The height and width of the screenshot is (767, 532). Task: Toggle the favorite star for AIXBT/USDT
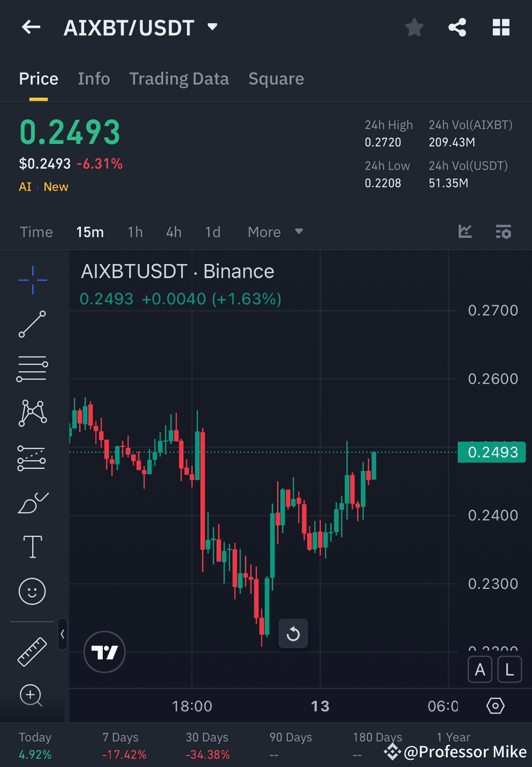[x=414, y=27]
